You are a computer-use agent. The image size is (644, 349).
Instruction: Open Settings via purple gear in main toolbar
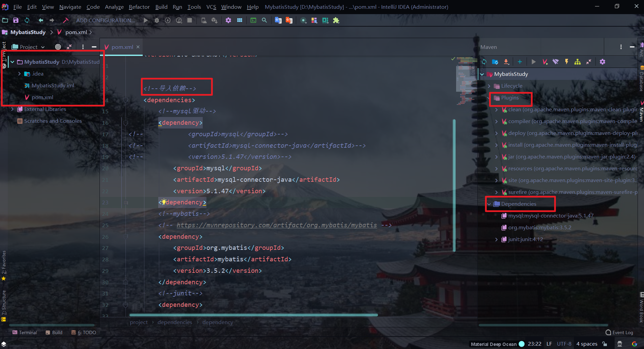click(x=228, y=20)
